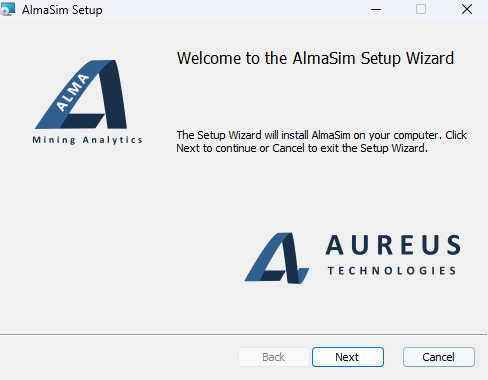
Task: Close the AlmaSim Setup window
Action: pyautogui.click(x=467, y=10)
